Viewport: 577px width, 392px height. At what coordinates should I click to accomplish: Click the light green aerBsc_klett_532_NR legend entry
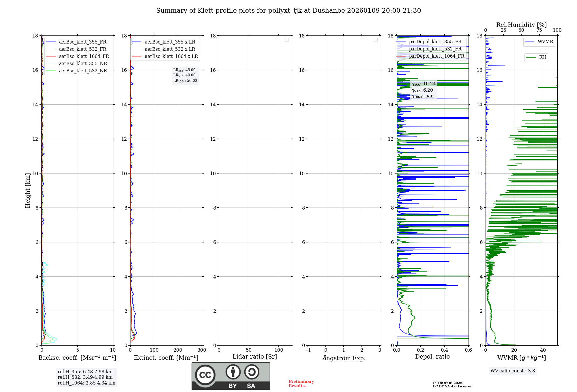(83, 71)
